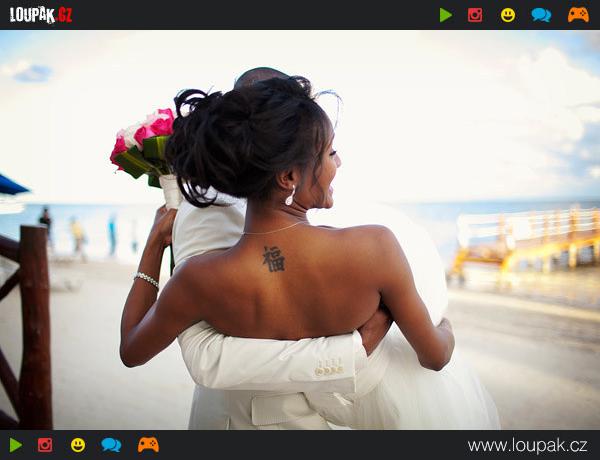The image size is (600, 460).
Task: Open the blue chat bubbles in bottom bar
Action: 111,445
